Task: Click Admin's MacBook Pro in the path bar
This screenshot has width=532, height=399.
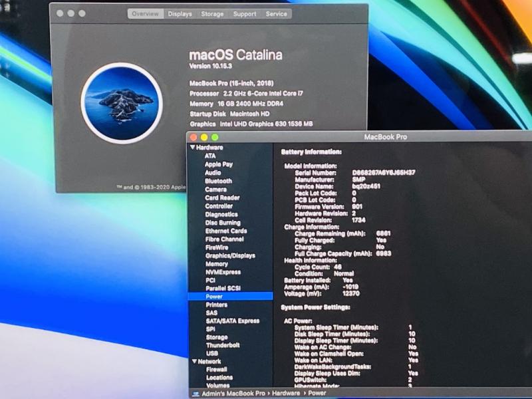Action: coord(233,394)
